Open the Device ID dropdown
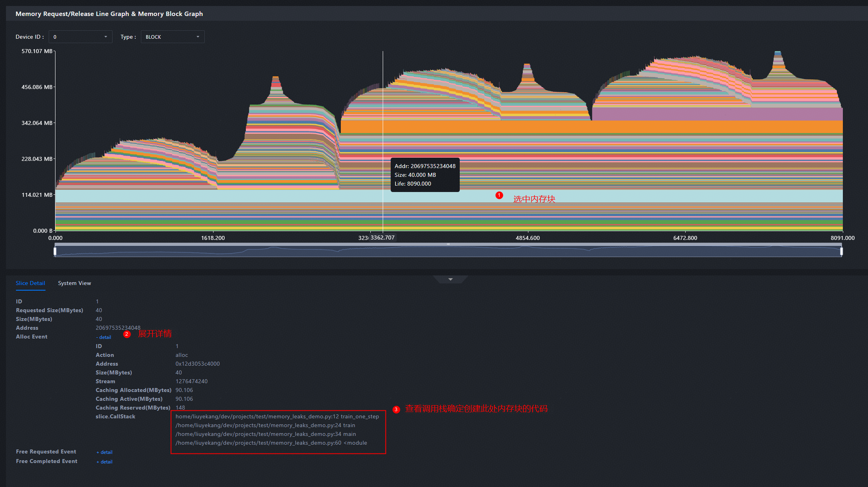868x487 pixels. [80, 37]
